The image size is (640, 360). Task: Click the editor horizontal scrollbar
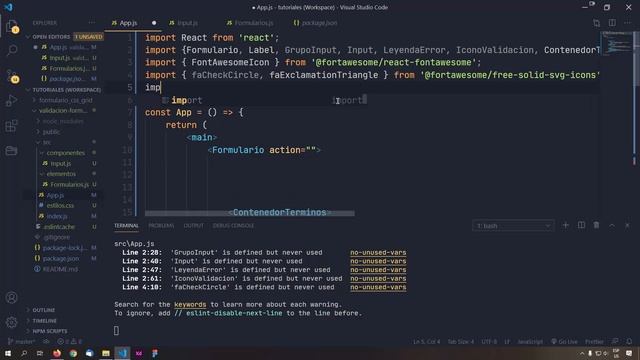point(250,213)
